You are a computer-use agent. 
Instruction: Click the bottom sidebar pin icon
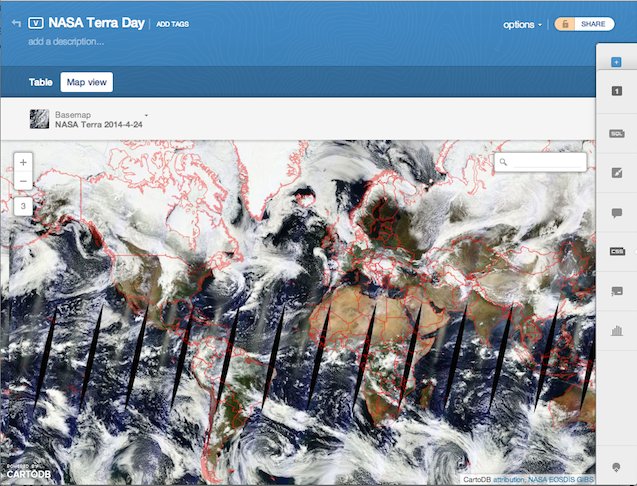click(616, 467)
